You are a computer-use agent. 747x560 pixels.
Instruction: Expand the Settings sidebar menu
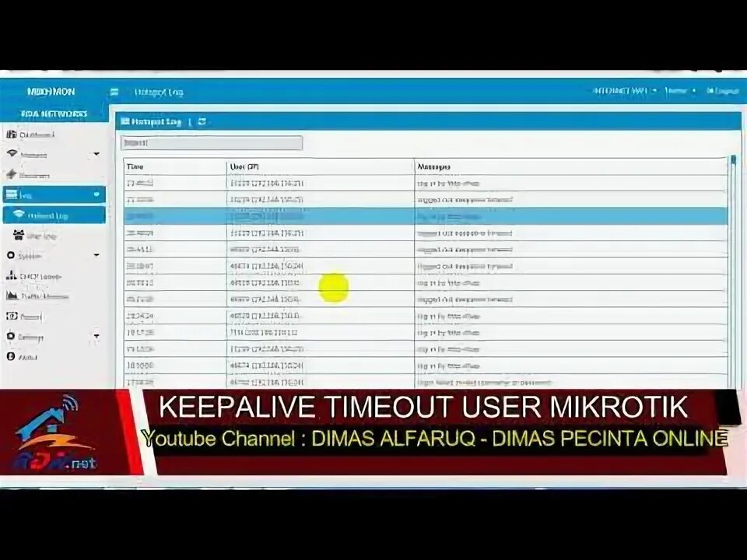54,337
